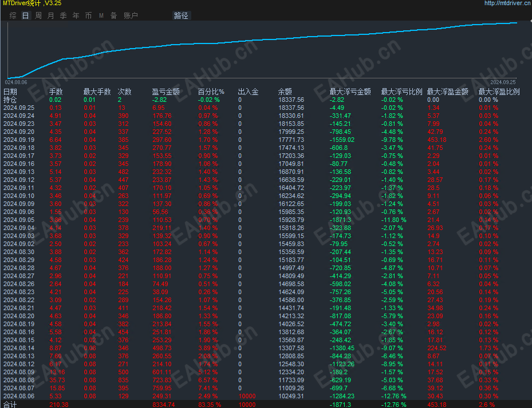The image size is (532, 408).
Task: Click the balance value 17771.73
Action: 291,140
